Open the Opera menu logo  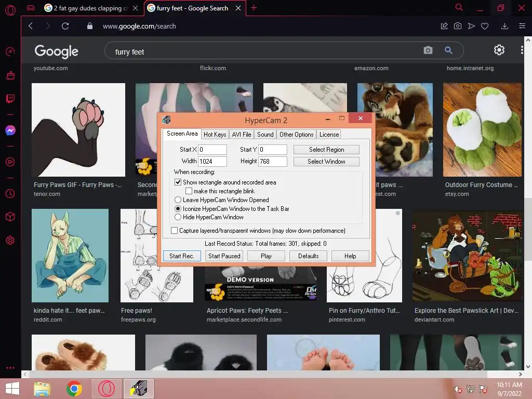tap(10, 10)
